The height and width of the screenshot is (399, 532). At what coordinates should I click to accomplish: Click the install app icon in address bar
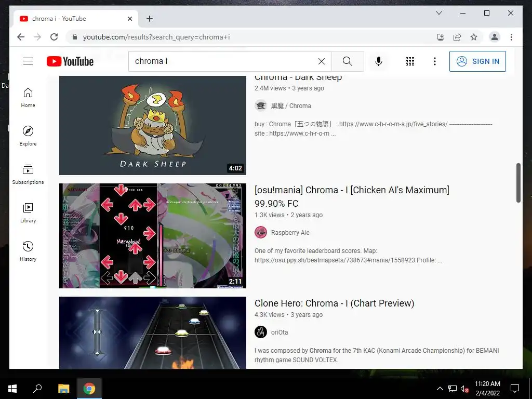click(x=441, y=37)
